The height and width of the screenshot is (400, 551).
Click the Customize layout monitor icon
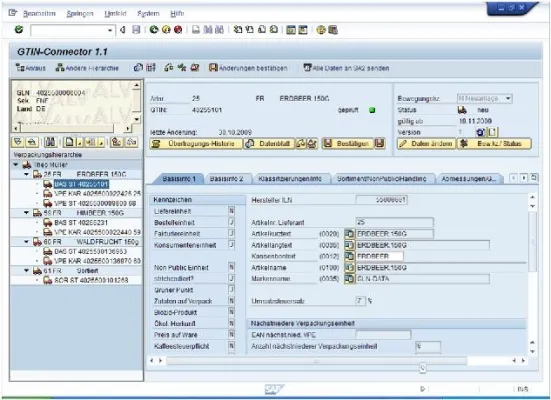[332, 30]
